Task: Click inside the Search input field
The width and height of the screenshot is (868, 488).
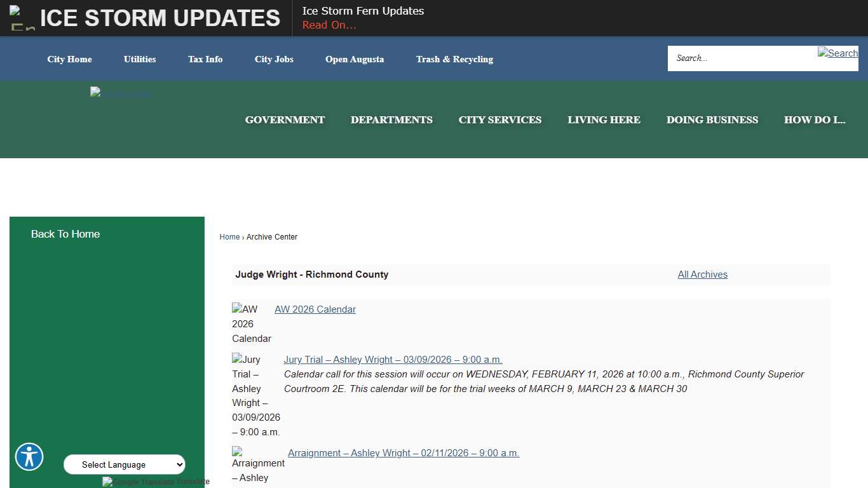Action: 731,58
